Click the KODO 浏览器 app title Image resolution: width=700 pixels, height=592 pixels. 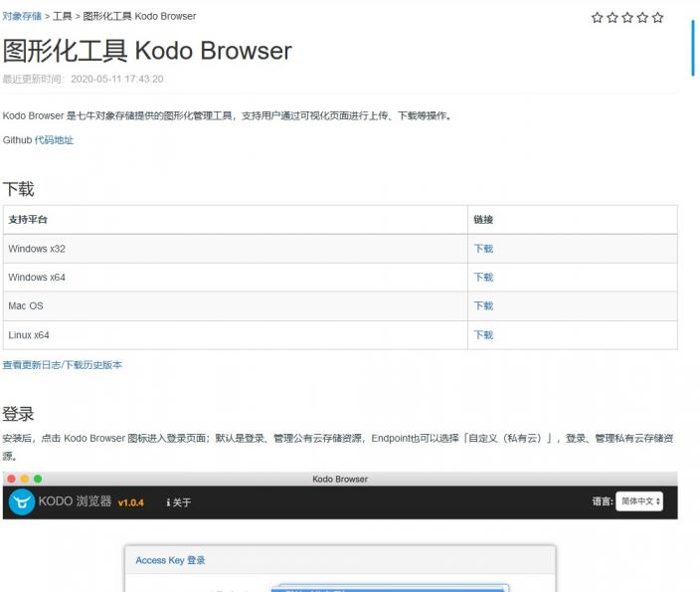click(75, 500)
